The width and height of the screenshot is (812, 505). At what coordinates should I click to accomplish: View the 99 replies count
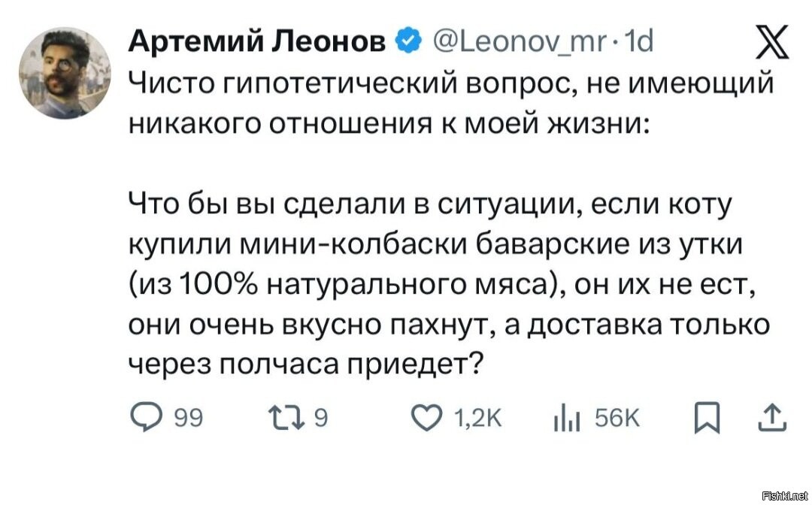coord(189,418)
